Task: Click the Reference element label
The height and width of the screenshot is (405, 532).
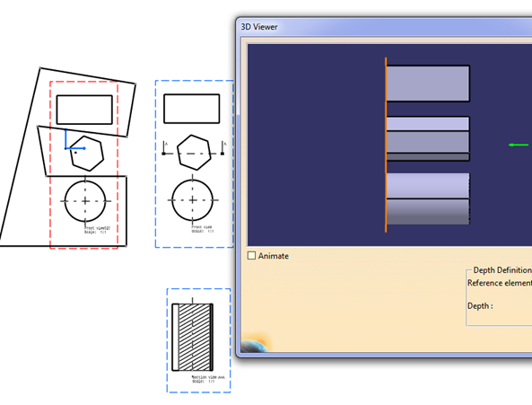Action: point(500,283)
